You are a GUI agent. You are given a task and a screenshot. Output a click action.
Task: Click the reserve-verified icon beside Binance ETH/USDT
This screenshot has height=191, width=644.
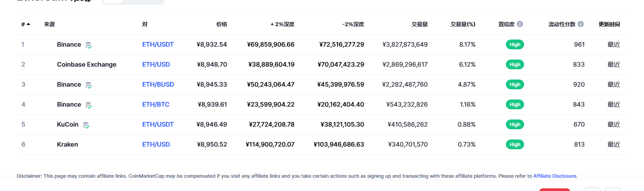click(x=89, y=45)
